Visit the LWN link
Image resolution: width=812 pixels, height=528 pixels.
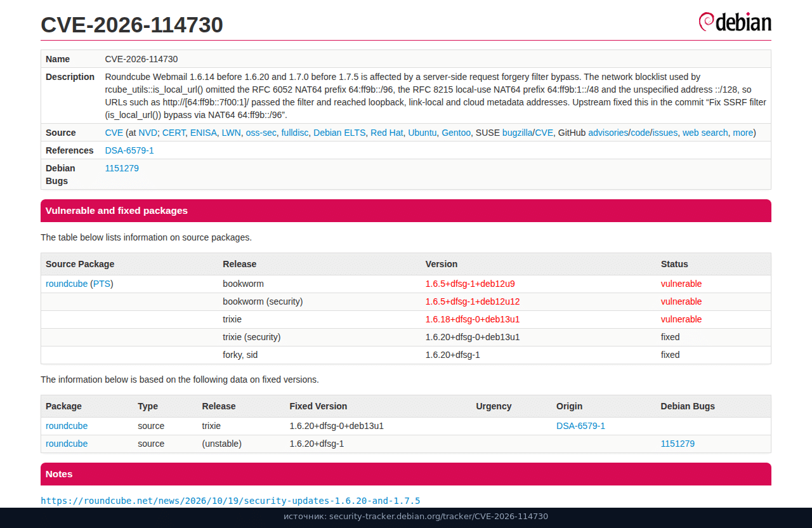(x=231, y=133)
